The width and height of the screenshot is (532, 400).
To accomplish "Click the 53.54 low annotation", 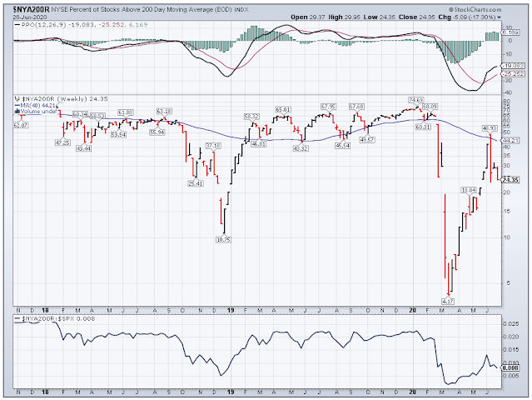I will pos(118,134).
